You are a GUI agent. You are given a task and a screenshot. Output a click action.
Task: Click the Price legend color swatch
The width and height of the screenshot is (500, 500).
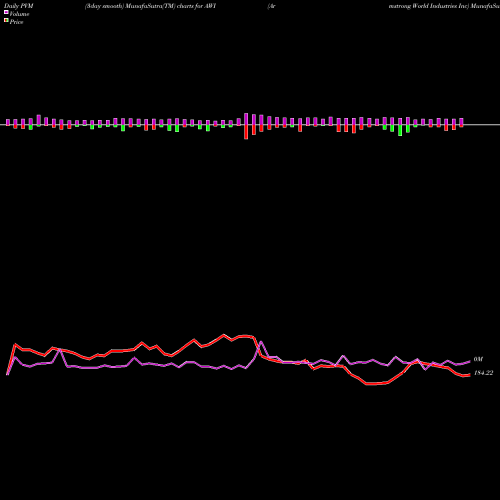6,21
